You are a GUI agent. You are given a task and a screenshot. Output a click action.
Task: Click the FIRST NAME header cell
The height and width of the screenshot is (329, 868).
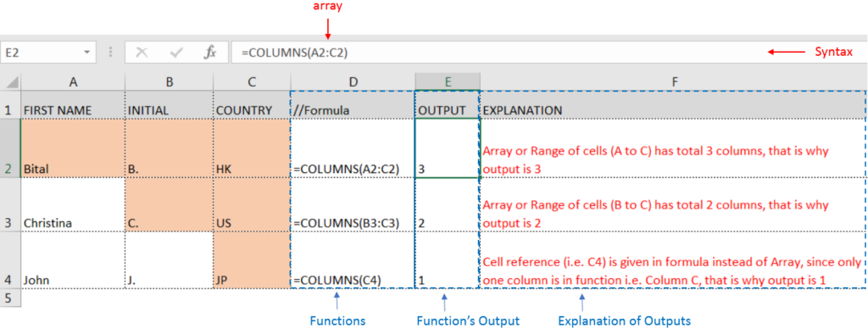click(73, 104)
